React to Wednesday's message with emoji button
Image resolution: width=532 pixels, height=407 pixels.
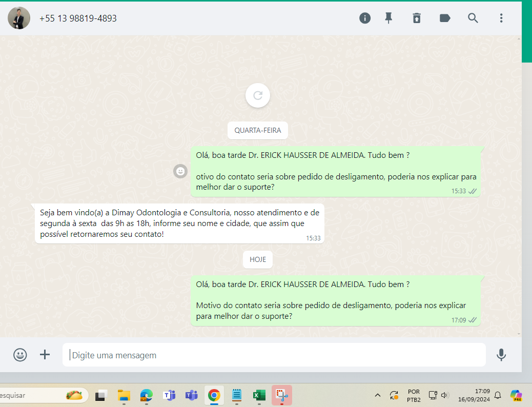pyautogui.click(x=180, y=171)
